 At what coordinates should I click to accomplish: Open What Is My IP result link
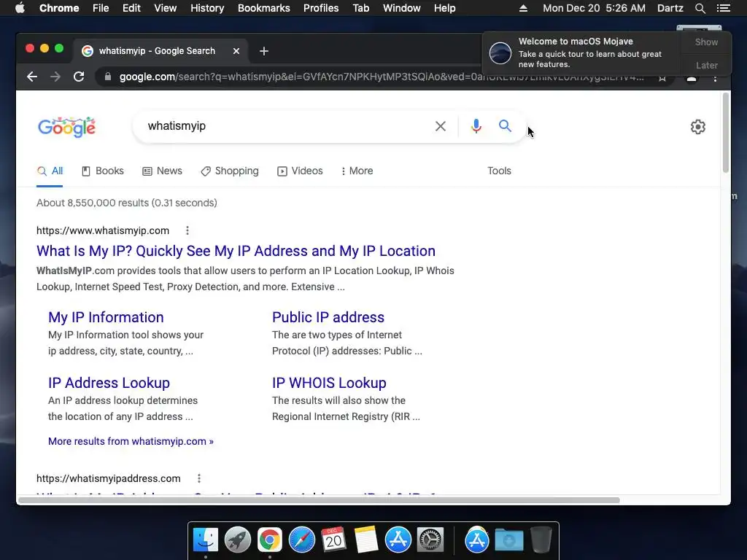coord(236,251)
